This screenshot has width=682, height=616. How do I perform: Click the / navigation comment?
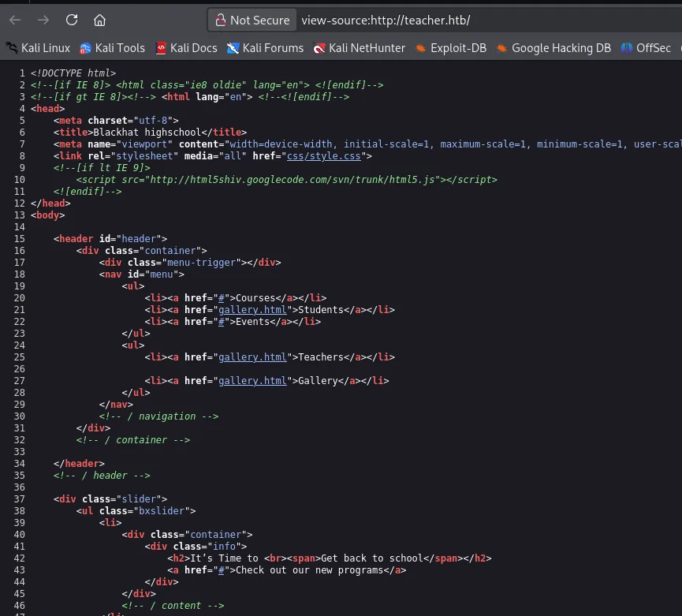[x=158, y=416]
